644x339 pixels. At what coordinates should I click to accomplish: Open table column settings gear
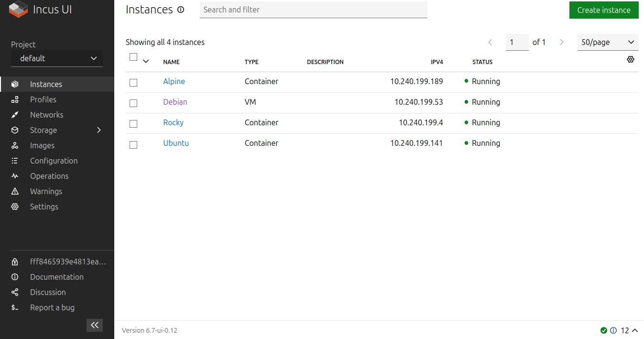(631, 59)
